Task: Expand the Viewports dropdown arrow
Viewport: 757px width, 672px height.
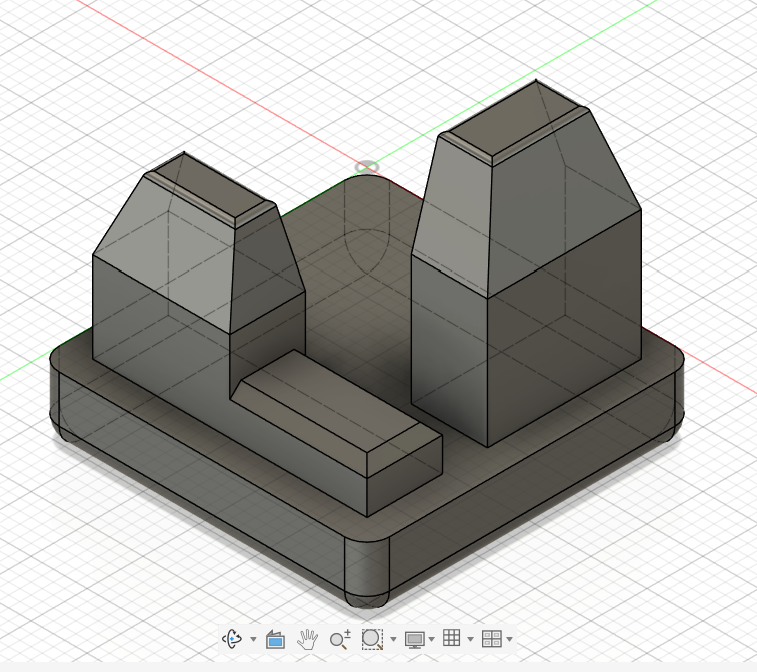Action: click(x=509, y=640)
